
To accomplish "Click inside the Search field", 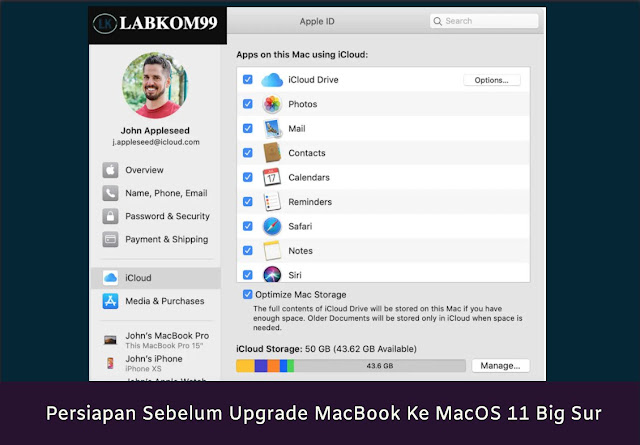I will [484, 21].
